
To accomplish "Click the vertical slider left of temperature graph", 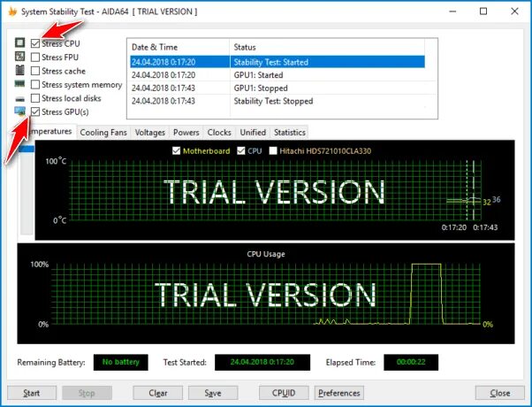I will coord(27,190).
